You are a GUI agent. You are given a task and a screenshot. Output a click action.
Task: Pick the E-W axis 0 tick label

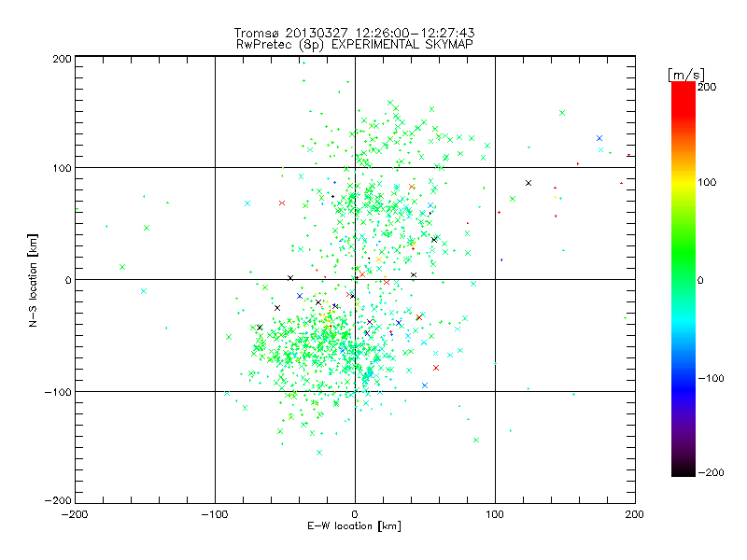coord(355,514)
